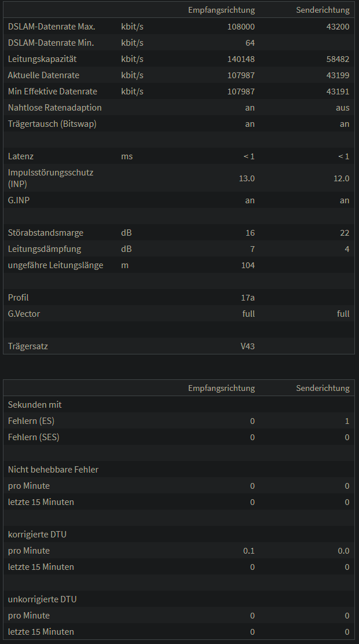Click ungefähre Leitungslänge value 104
The height and width of the screenshot is (644, 359).
[x=248, y=265]
